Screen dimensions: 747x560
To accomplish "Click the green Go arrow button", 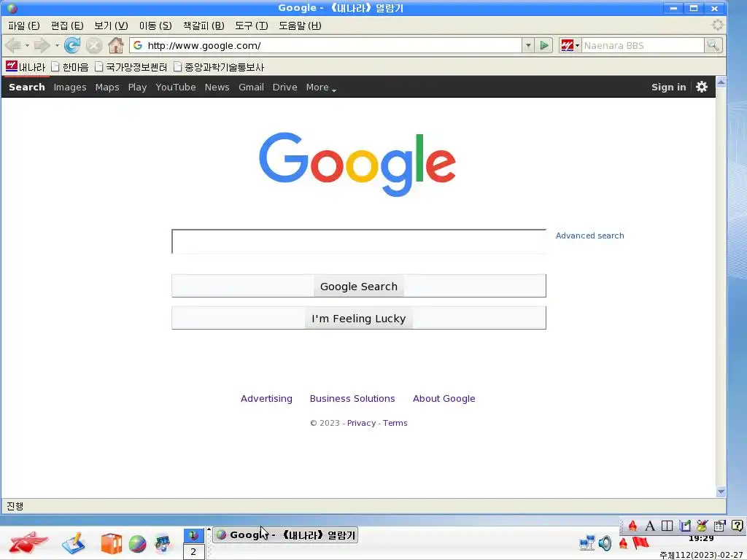I will [544, 46].
